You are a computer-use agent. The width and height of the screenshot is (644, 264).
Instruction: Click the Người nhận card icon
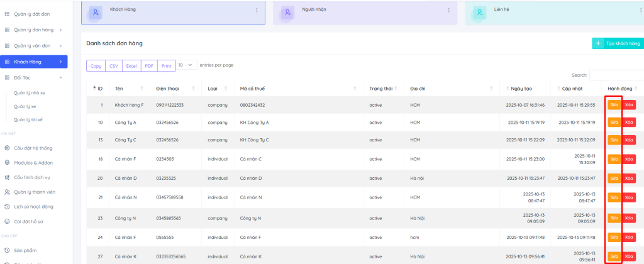coord(287,12)
